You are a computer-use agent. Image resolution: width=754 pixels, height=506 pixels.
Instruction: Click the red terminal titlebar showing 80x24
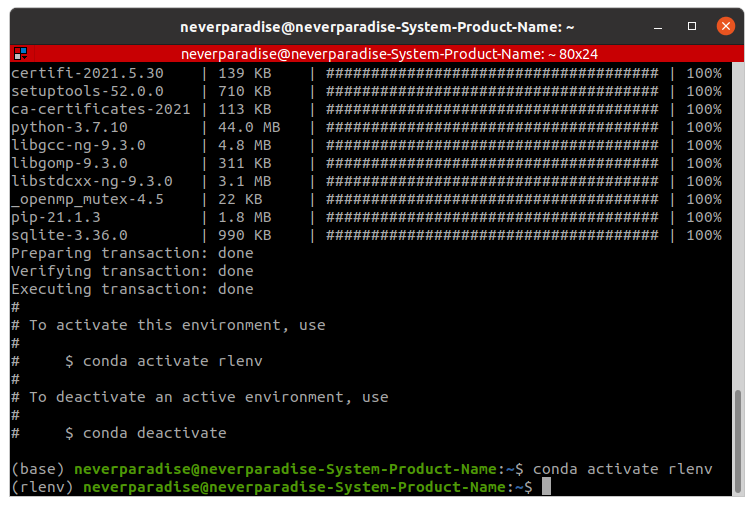coord(377,53)
